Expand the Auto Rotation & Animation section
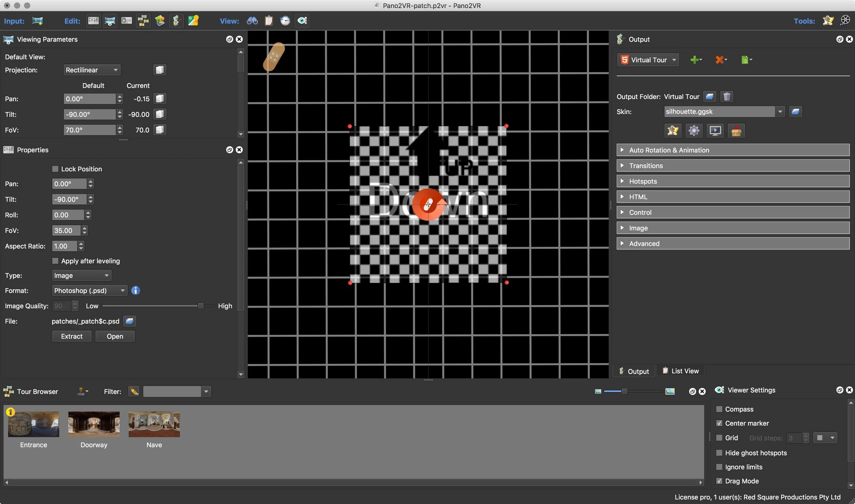This screenshot has height=504, width=855. [733, 150]
